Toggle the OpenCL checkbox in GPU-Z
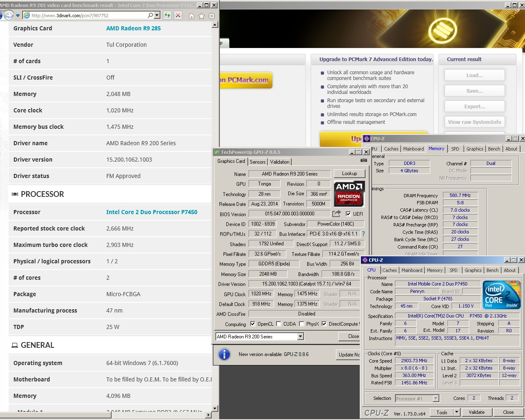The height and width of the screenshot is (420, 525). [253, 324]
